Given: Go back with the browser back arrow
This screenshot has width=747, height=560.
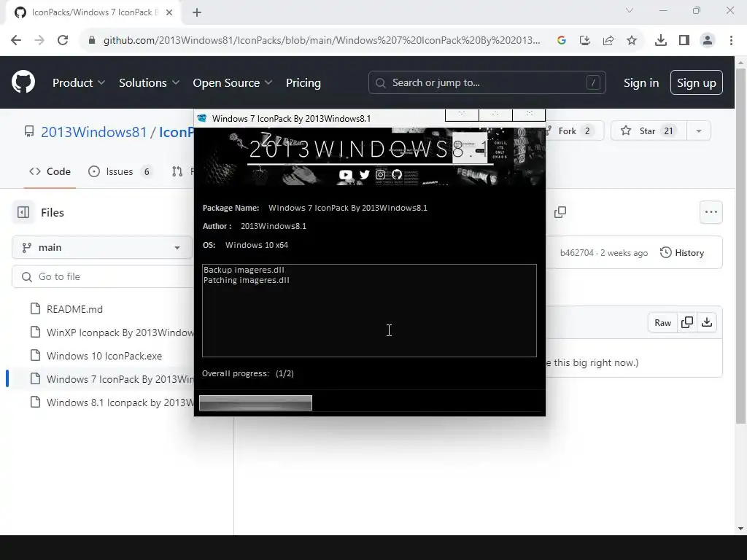Looking at the screenshot, I should pyautogui.click(x=16, y=41).
